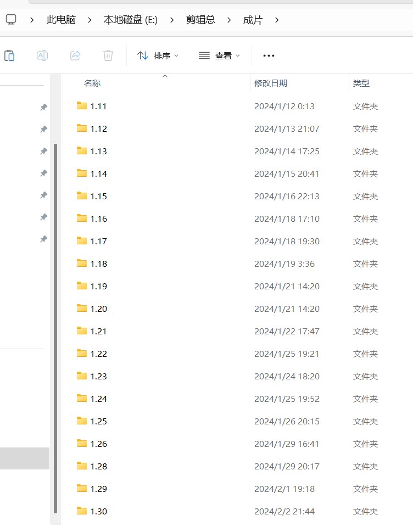This screenshot has height=532, width=413.
Task: Open the 查看 view dropdown
Action: tap(219, 55)
